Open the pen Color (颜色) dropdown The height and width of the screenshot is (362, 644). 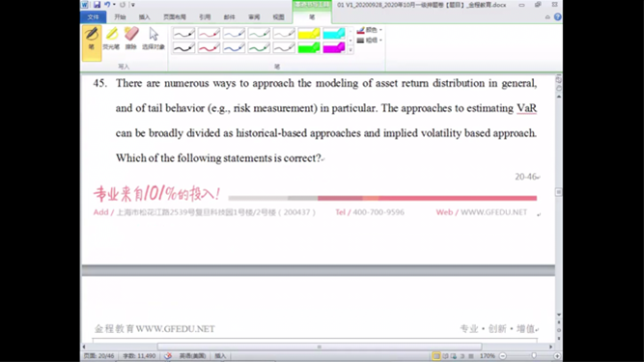click(370, 30)
